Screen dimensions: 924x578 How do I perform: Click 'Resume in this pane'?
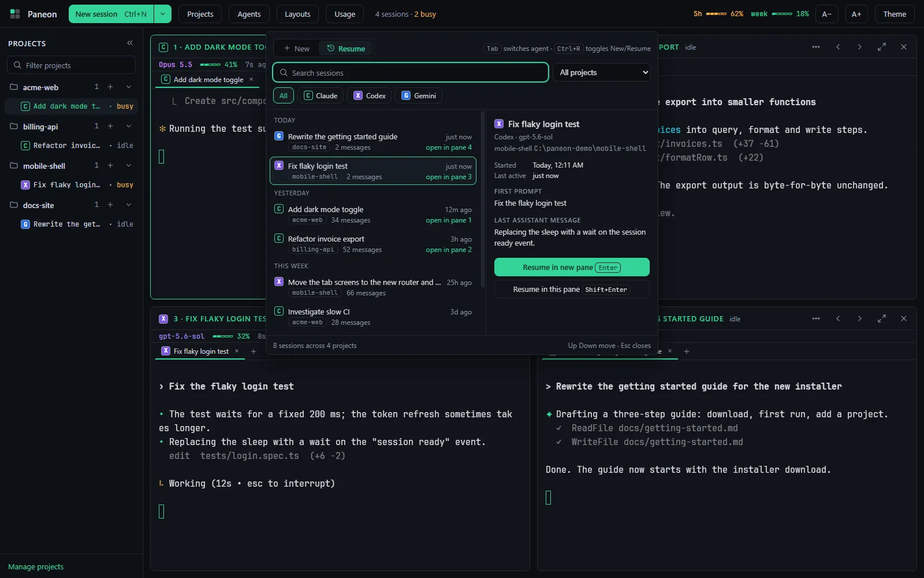click(572, 289)
